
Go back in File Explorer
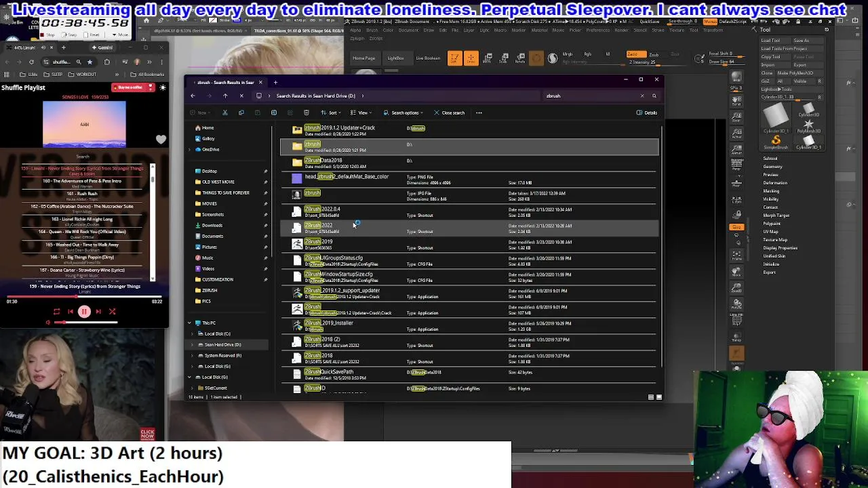(x=193, y=96)
